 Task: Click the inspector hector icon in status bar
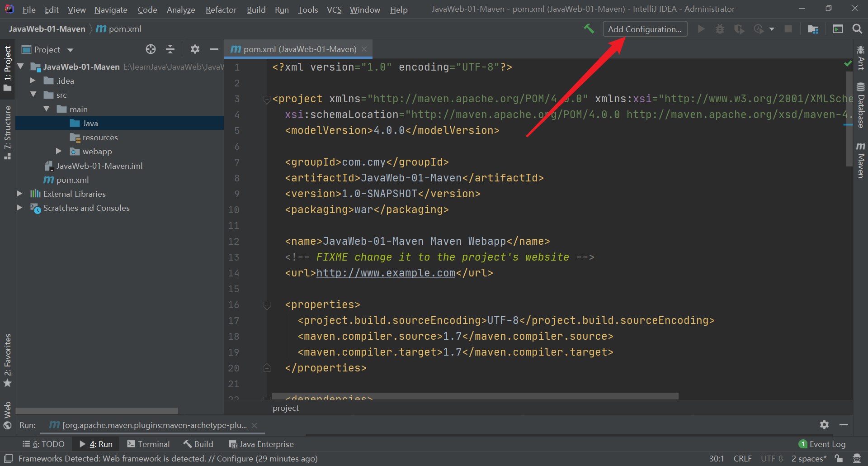pos(856,458)
